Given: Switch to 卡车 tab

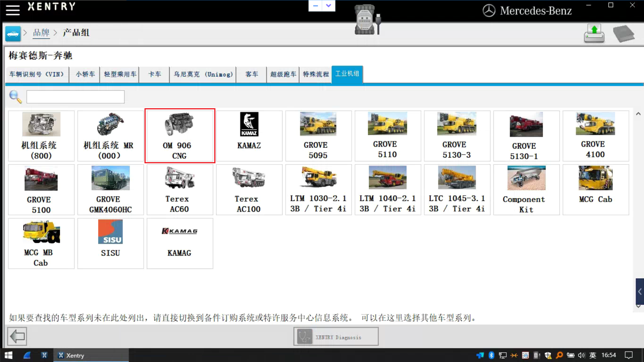Looking at the screenshot, I should [155, 74].
